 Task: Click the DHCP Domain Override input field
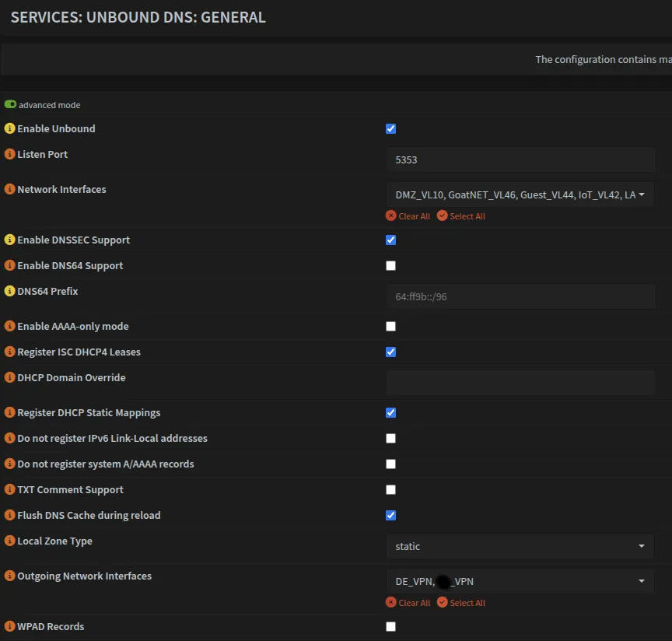(x=520, y=382)
